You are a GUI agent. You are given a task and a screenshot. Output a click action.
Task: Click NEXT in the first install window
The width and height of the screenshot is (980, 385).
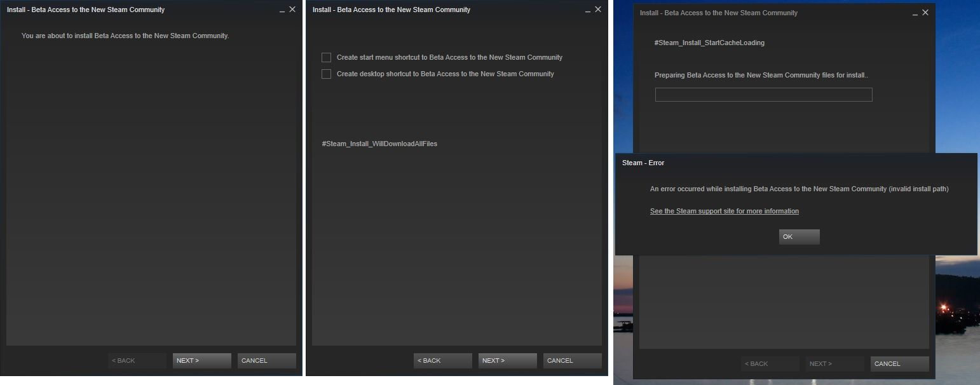tap(201, 361)
